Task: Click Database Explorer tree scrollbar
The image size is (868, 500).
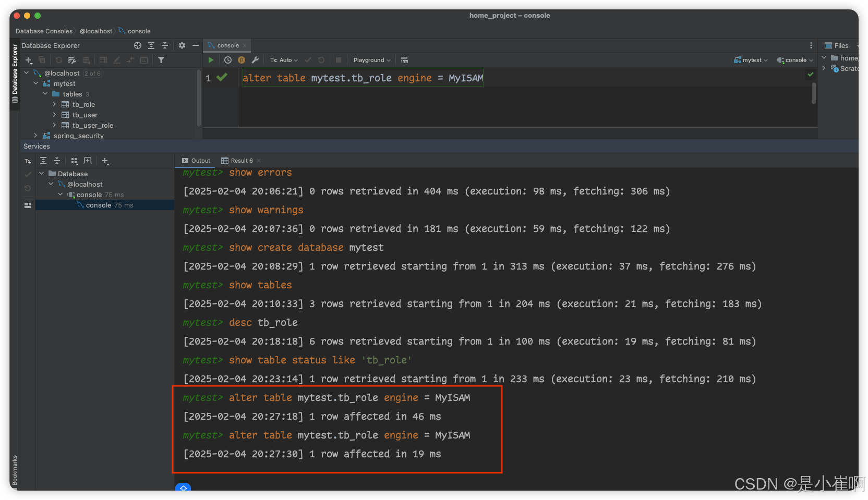Action: coord(198,99)
